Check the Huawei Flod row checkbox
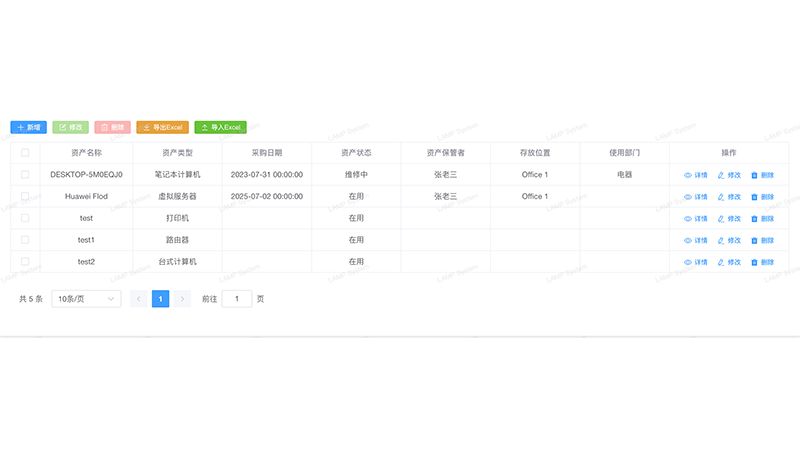This screenshot has height=450, width=800. coord(25,196)
